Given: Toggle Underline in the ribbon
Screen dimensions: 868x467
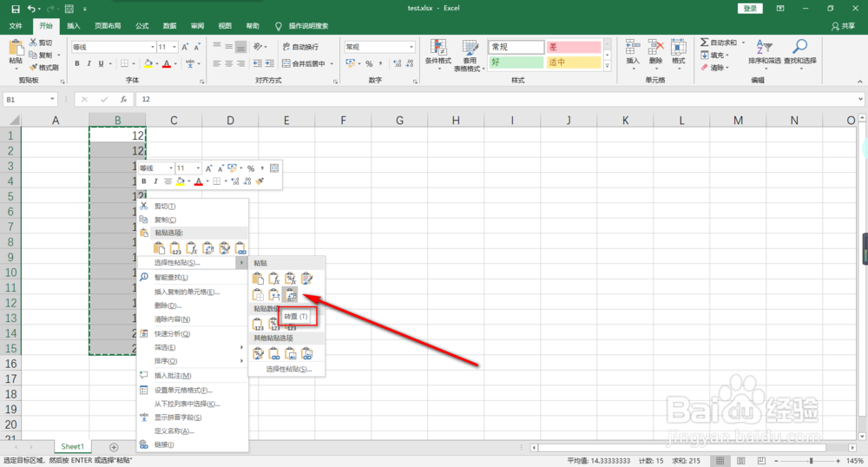Looking at the screenshot, I should pos(101,63).
